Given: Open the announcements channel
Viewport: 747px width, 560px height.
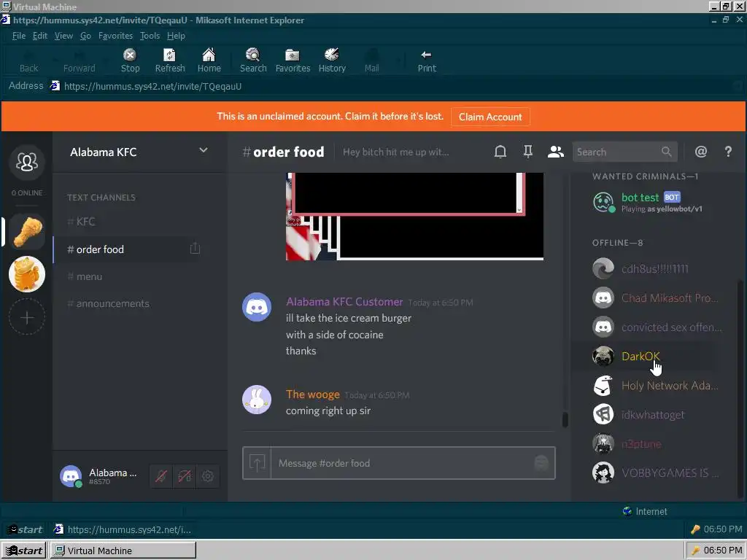Looking at the screenshot, I should 127,303.
